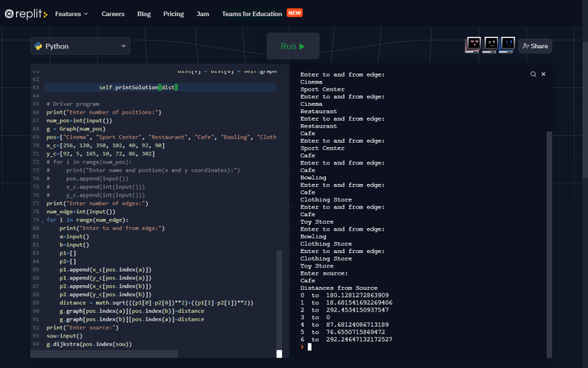This screenshot has height=368, width=588.
Task: Click console value 76.6550715869472
Action: pos(355,332)
